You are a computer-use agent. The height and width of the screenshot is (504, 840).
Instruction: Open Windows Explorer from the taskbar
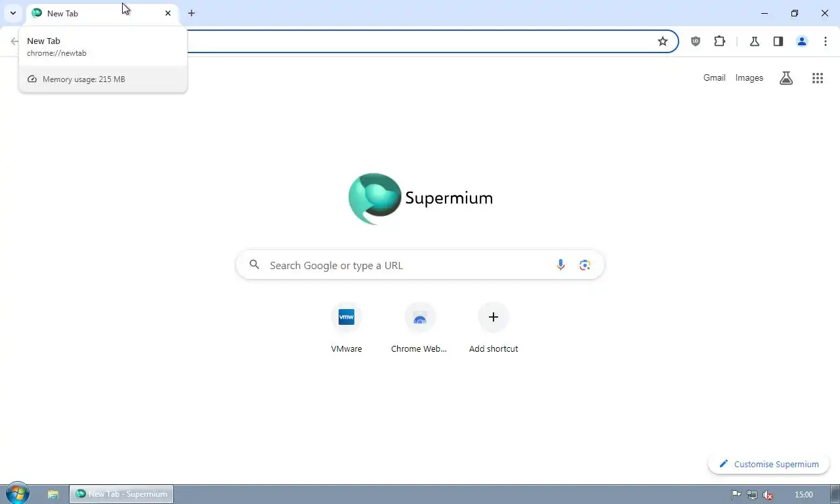tap(53, 494)
